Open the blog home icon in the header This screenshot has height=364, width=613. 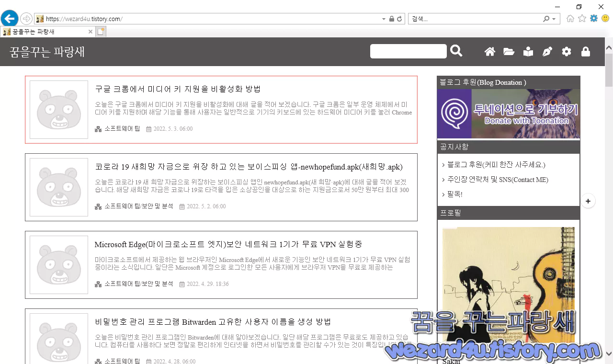[489, 51]
